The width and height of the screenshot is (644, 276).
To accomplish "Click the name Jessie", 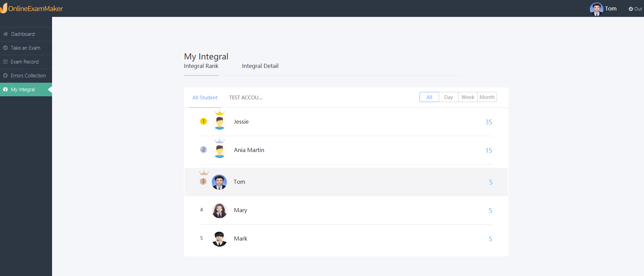I will coord(241,122).
